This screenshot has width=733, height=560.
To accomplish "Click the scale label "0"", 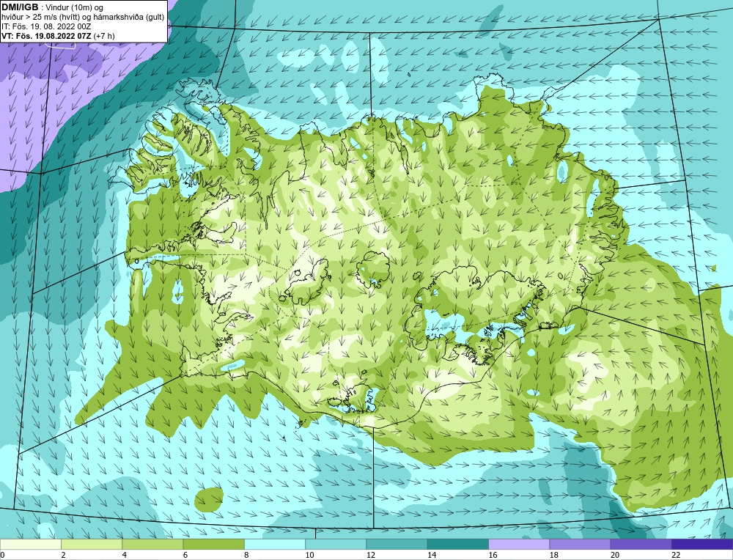I will (3, 555).
